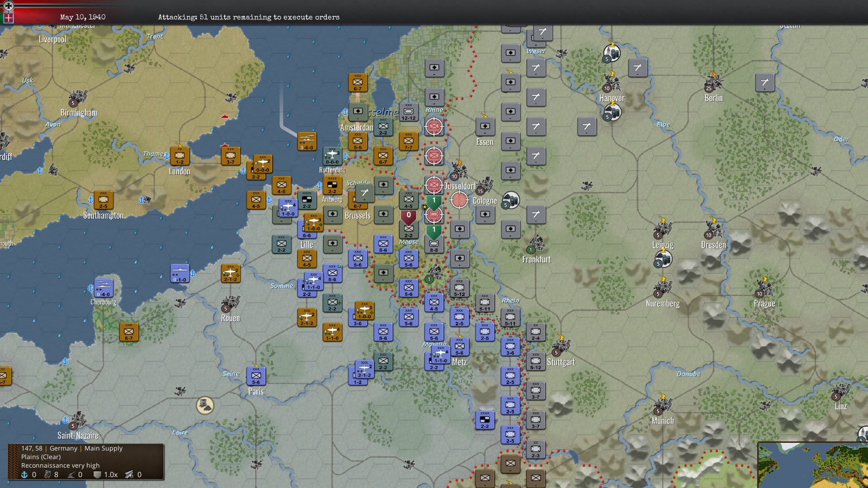Screen dimensions: 868x488
Task: Select the 2-4 grey unit along the Rhein
Action: [x=536, y=332]
